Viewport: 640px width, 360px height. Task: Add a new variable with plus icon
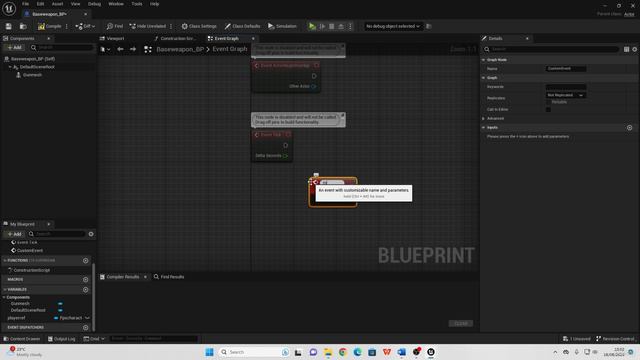(85, 290)
